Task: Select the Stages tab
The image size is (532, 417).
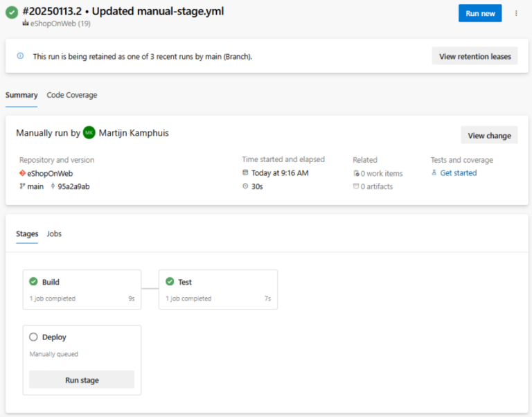Action: pos(27,233)
